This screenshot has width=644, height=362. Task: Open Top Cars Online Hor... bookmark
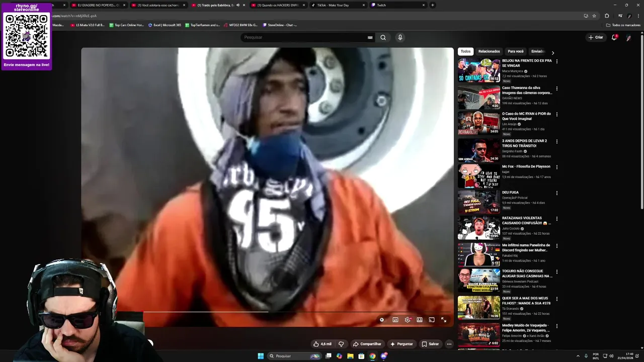tap(127, 25)
